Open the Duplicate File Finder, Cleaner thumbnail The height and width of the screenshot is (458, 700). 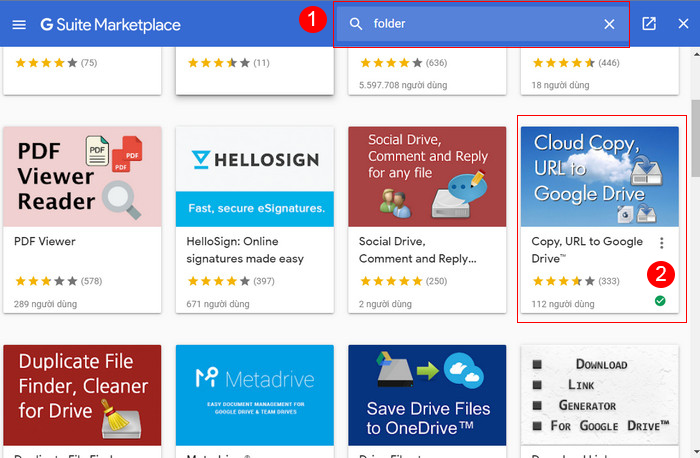82,395
